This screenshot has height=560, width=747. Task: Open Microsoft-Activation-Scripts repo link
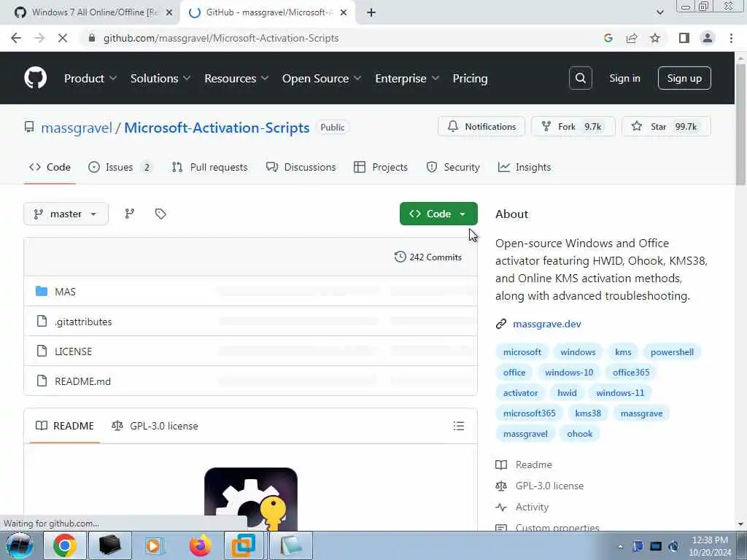[217, 128]
